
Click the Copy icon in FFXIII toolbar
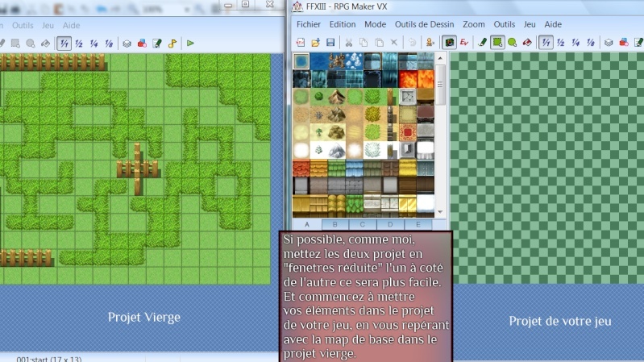[364, 43]
